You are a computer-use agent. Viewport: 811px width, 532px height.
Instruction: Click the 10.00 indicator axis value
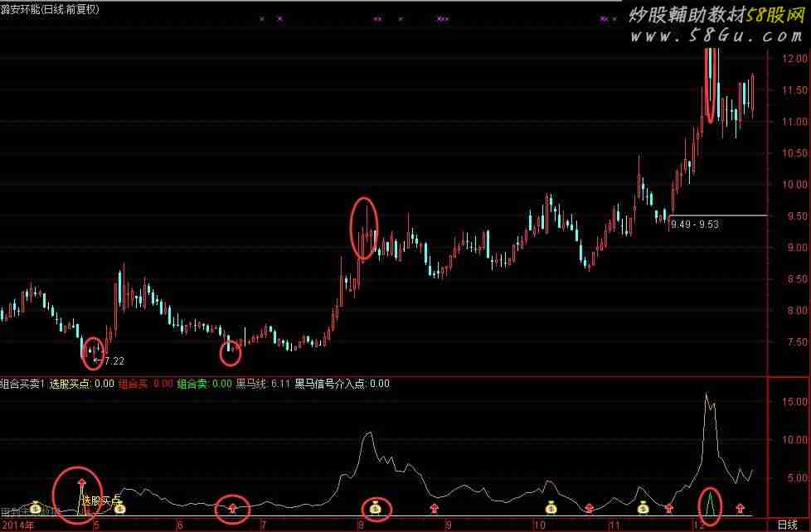coord(794,440)
